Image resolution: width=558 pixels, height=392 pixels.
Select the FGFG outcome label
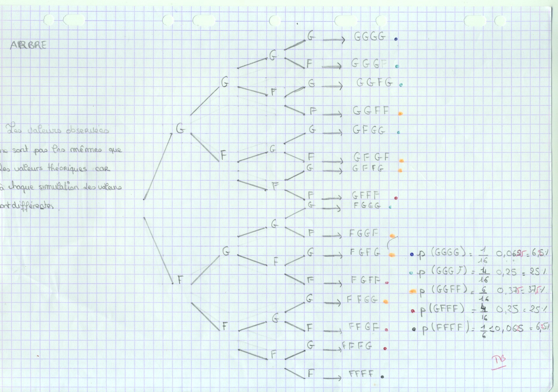pos(365,253)
